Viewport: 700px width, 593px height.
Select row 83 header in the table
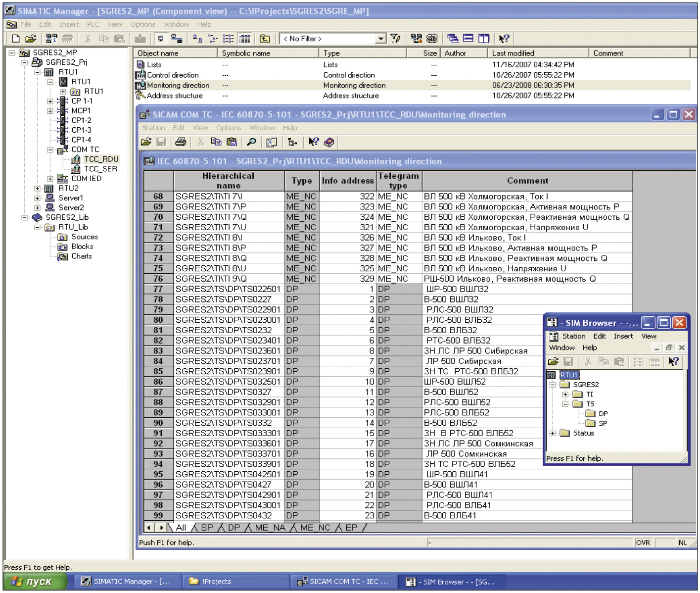pyautogui.click(x=158, y=350)
